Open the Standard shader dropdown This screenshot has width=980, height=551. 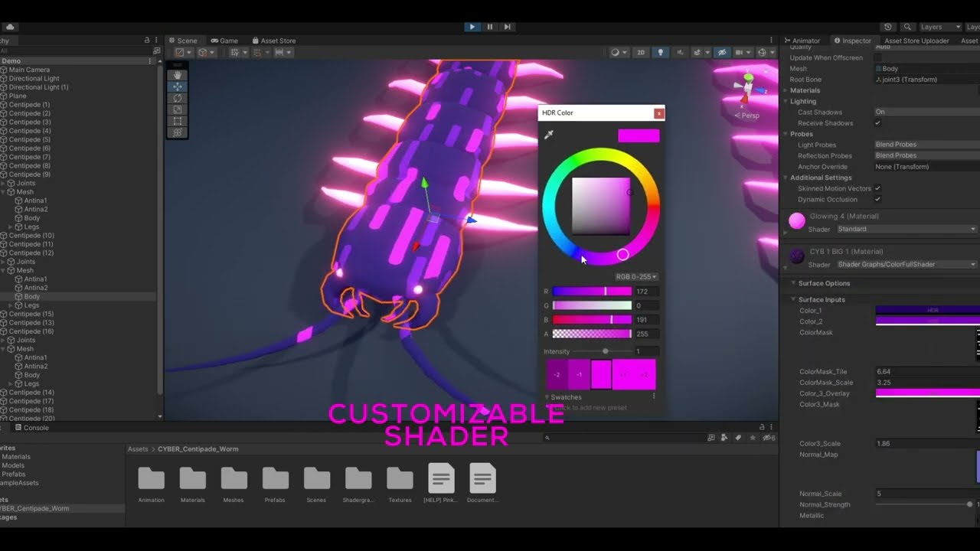(906, 229)
